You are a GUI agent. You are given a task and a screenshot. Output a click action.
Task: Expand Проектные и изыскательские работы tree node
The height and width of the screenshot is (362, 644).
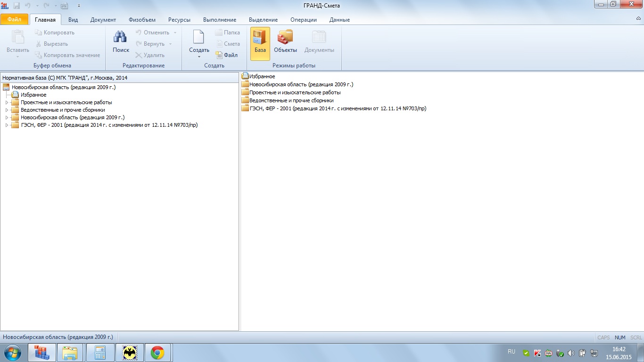pyautogui.click(x=7, y=102)
